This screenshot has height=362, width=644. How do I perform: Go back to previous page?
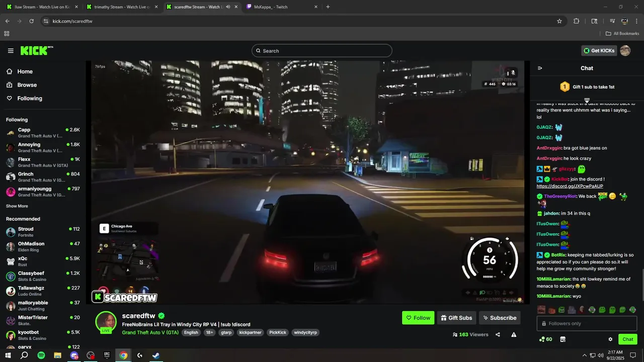[x=7, y=21]
